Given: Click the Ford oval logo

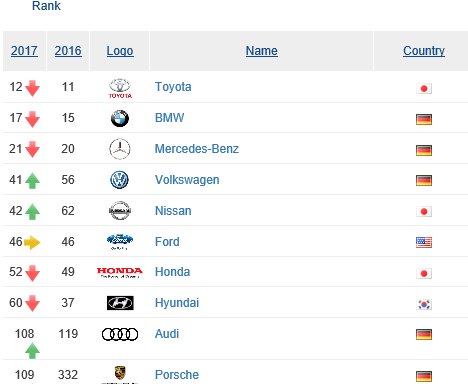Looking at the screenshot, I should coord(120,242).
